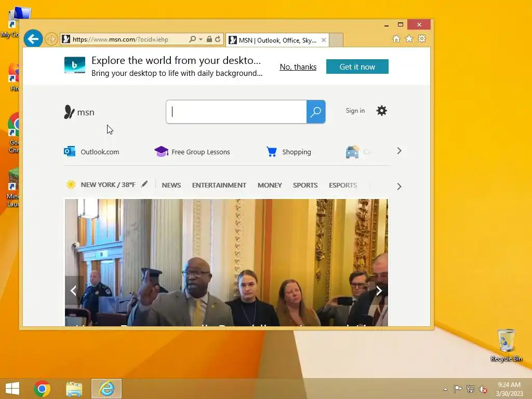The image size is (532, 399).
Task: Open NEW YORK / 38°F weather
Action: pyautogui.click(x=108, y=185)
